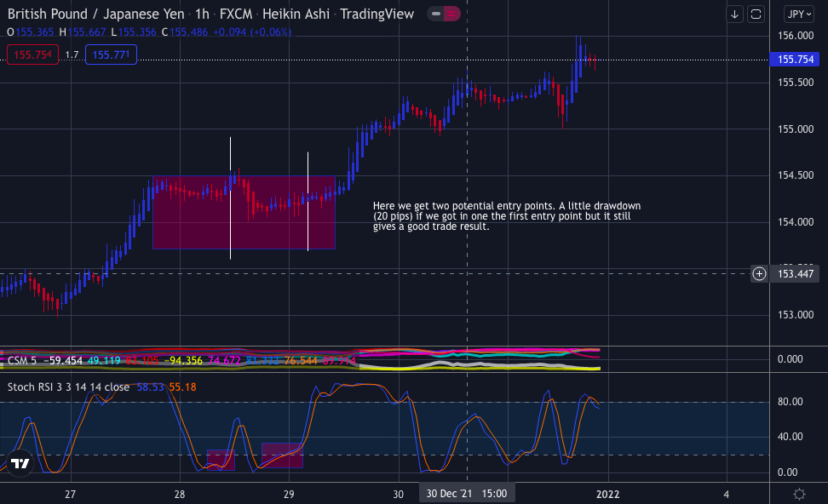Click the orange CSM value 76.544

pos(301,360)
